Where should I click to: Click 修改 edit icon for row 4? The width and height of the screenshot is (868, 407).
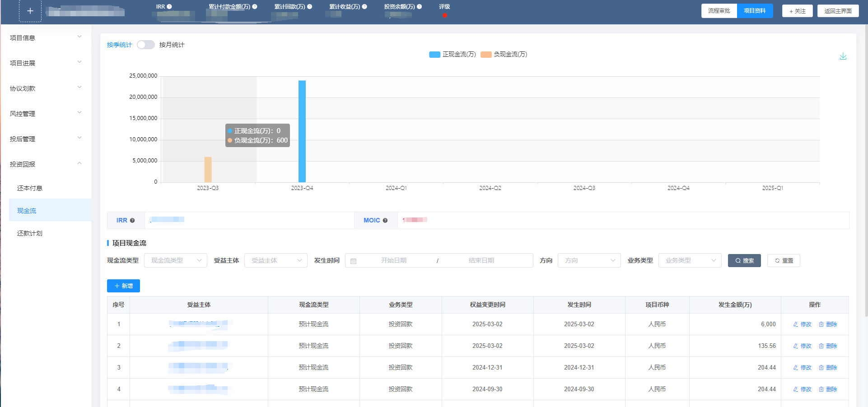(x=796, y=389)
